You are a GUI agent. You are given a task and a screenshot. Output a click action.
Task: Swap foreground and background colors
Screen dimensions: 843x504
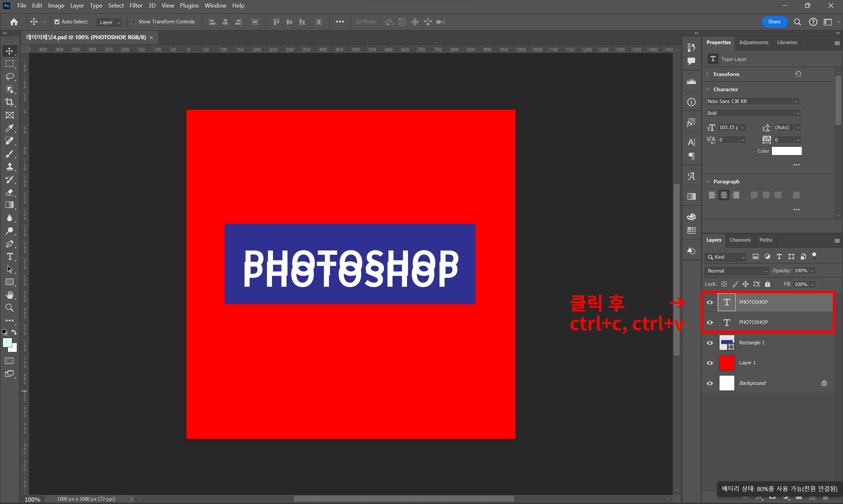pyautogui.click(x=14, y=332)
